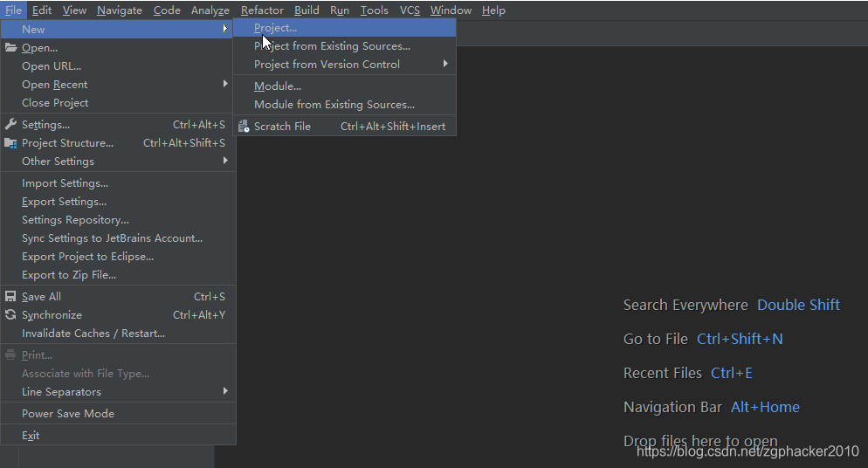Viewport: 868px width, 468px height.
Task: Choose Close Project
Action: [119, 102]
